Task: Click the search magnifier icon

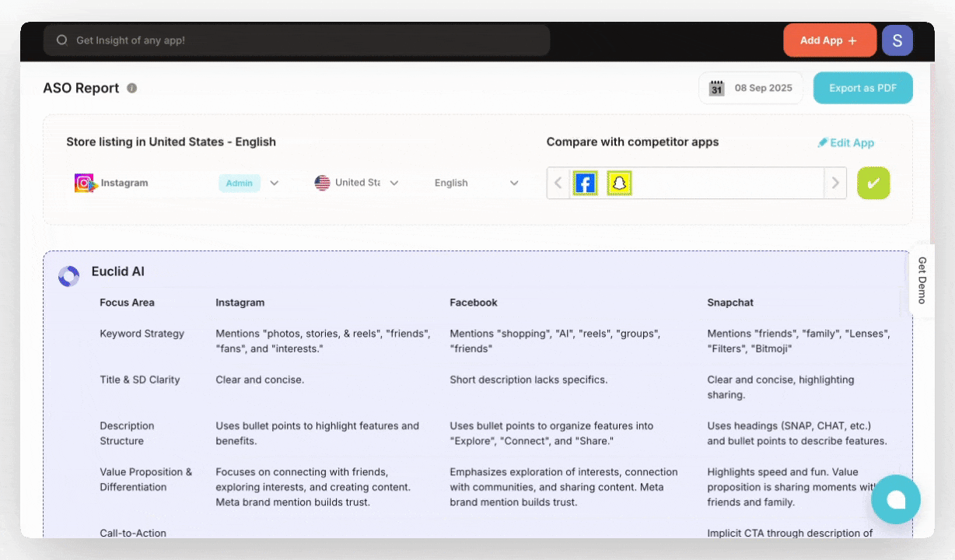Action: point(62,40)
